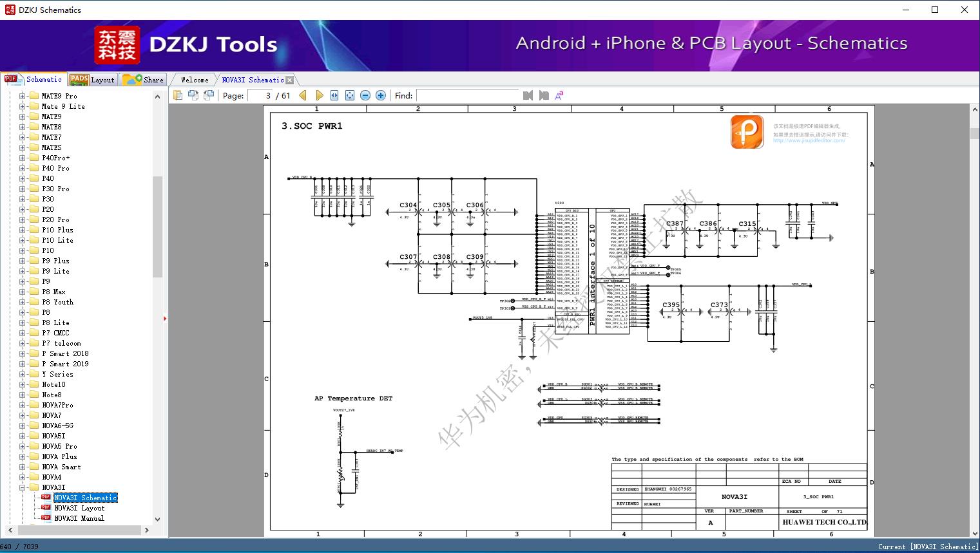Switch to the Share panel tab
Image resolution: width=980 pixels, height=553 pixels.
click(144, 80)
